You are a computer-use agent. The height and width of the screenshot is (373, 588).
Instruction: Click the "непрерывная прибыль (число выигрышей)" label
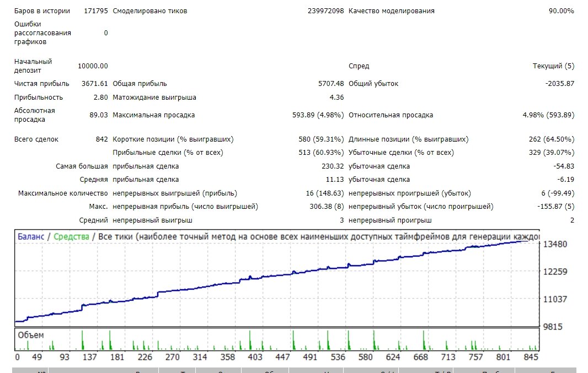click(x=185, y=207)
